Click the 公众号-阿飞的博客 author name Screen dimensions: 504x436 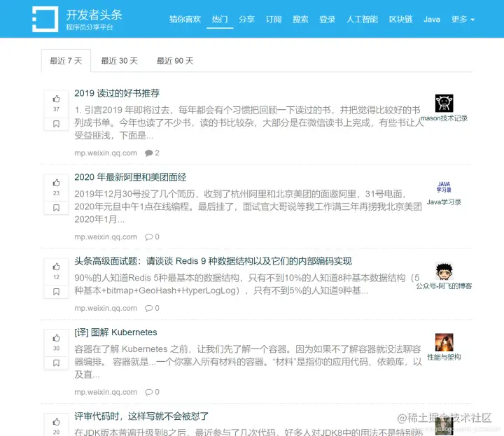444,286
